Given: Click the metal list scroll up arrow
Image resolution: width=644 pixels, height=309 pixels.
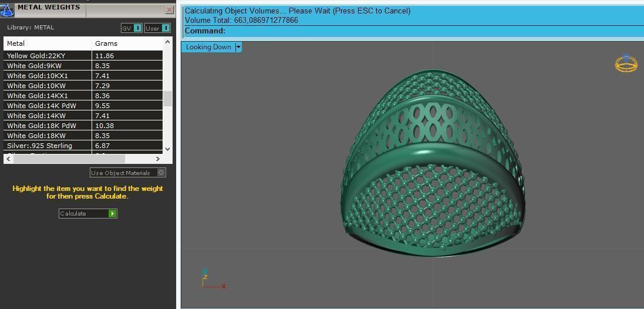Looking at the screenshot, I should tap(167, 42).
